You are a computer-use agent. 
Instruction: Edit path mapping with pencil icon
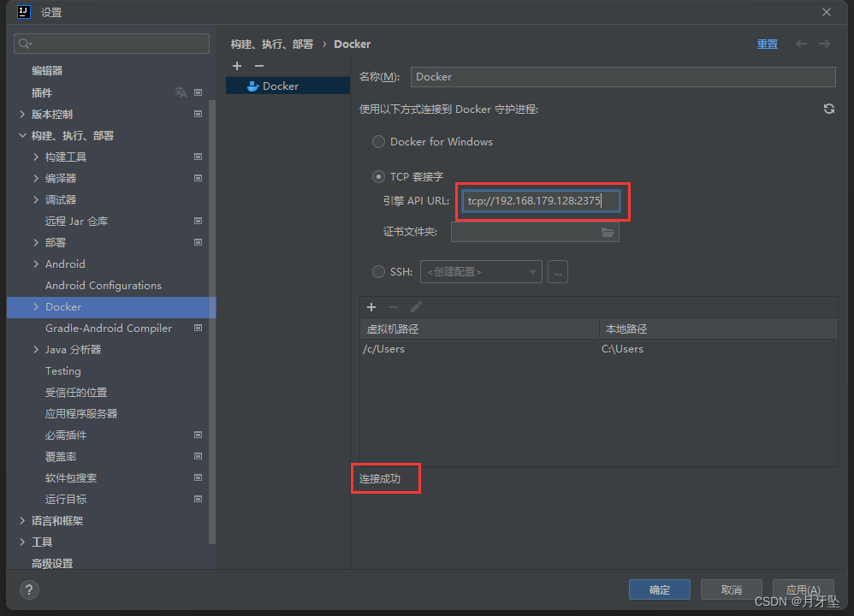click(x=416, y=307)
